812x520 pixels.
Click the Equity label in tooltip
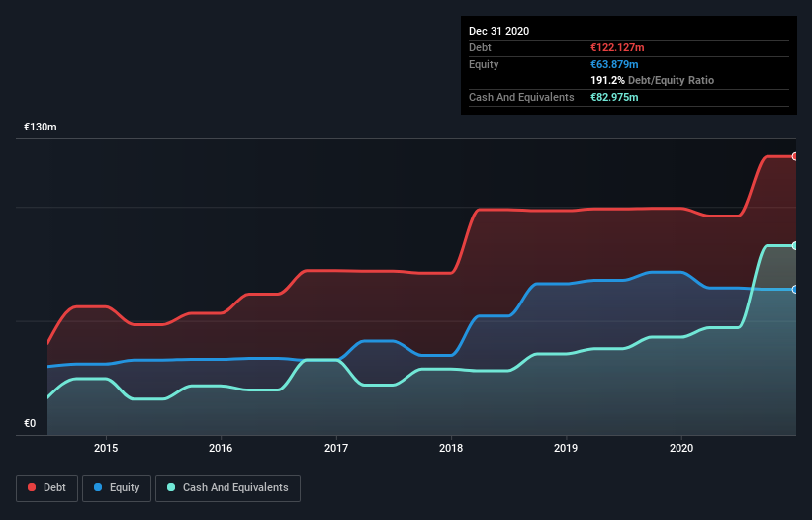[x=484, y=64]
